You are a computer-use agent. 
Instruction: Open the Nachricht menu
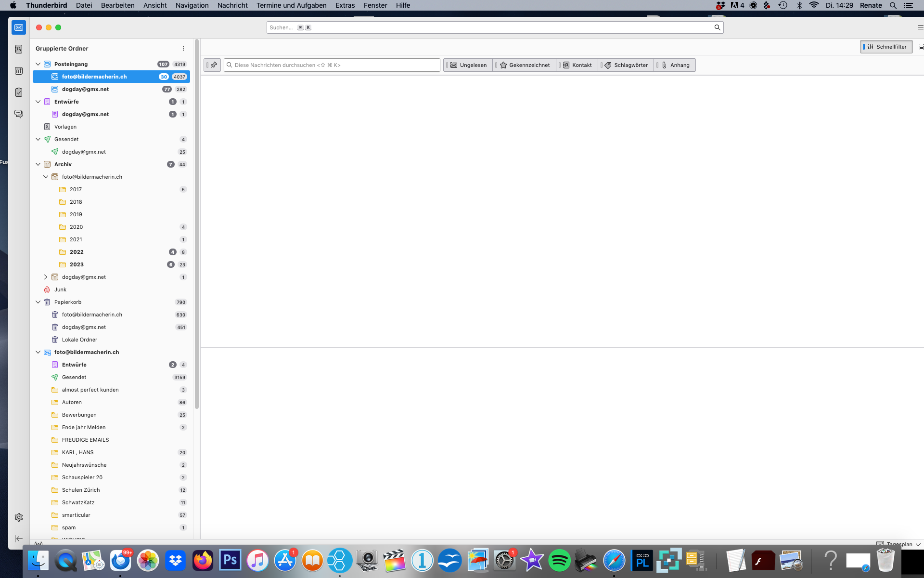pos(232,5)
